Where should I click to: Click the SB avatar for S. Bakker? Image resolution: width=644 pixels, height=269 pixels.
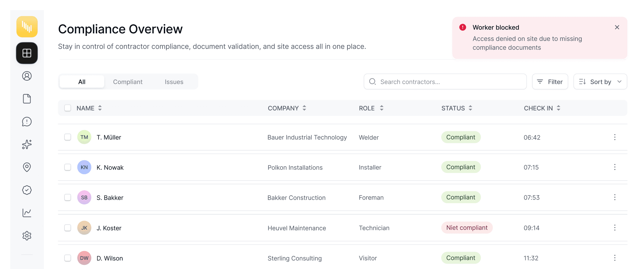tap(84, 197)
